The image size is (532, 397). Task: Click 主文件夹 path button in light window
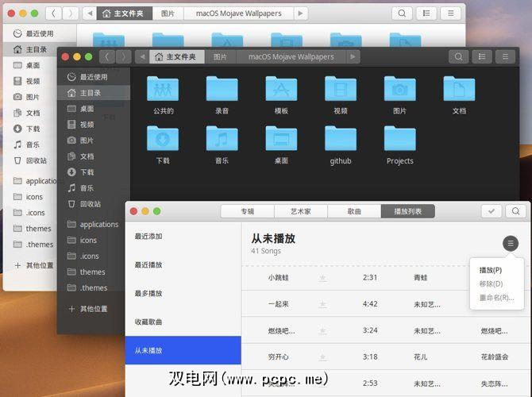point(124,13)
